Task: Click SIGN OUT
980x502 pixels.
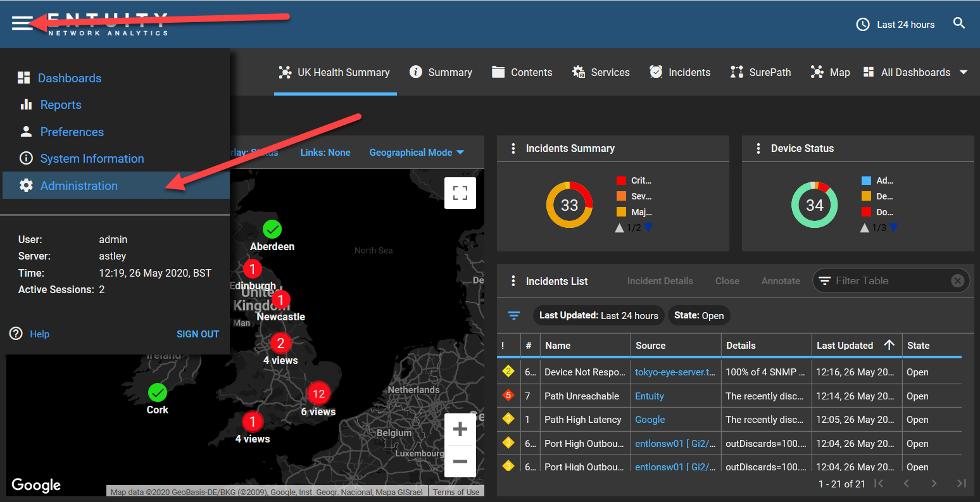Action: pyautogui.click(x=198, y=334)
